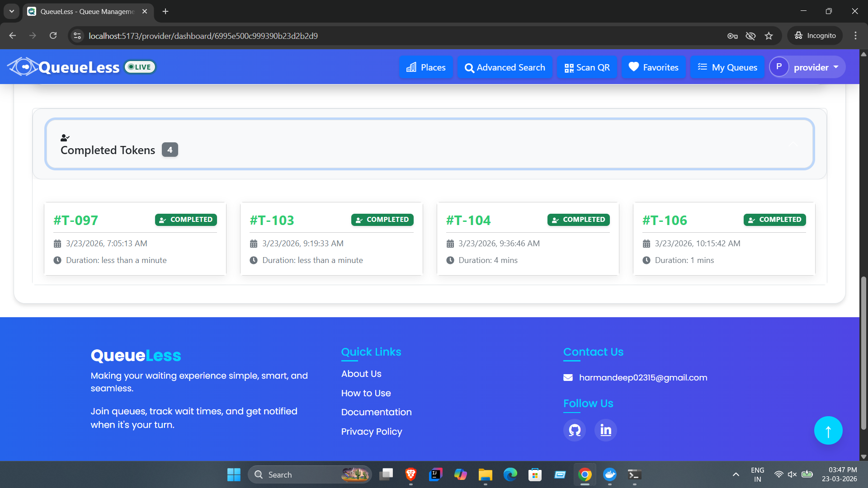Open File Explorer from taskbar

(485, 474)
